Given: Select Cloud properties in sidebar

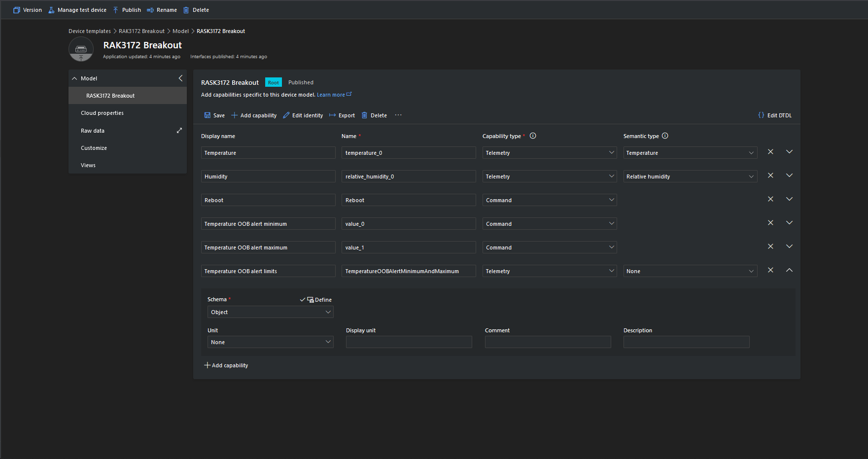Looking at the screenshot, I should pos(102,113).
